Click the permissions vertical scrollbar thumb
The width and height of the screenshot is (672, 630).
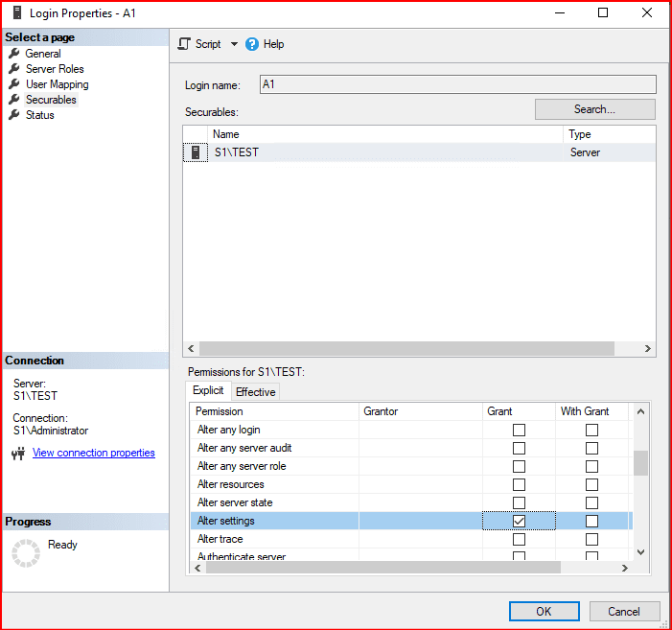pyautogui.click(x=640, y=462)
